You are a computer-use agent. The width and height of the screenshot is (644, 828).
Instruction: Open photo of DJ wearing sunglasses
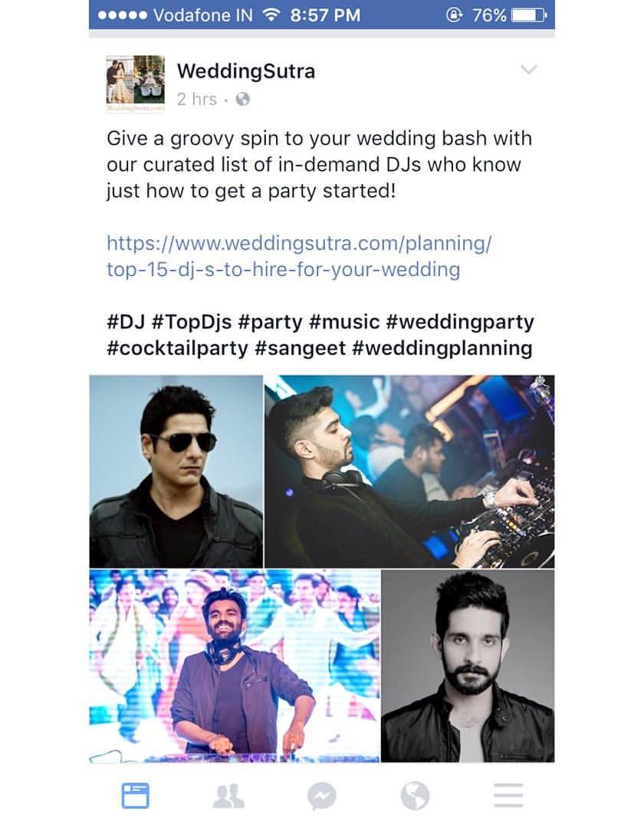(x=176, y=472)
